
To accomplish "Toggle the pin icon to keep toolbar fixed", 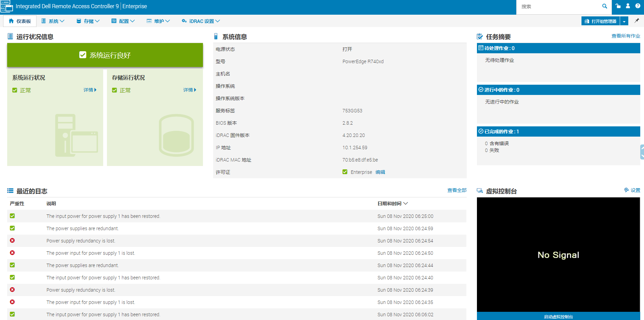I will tap(637, 21).
